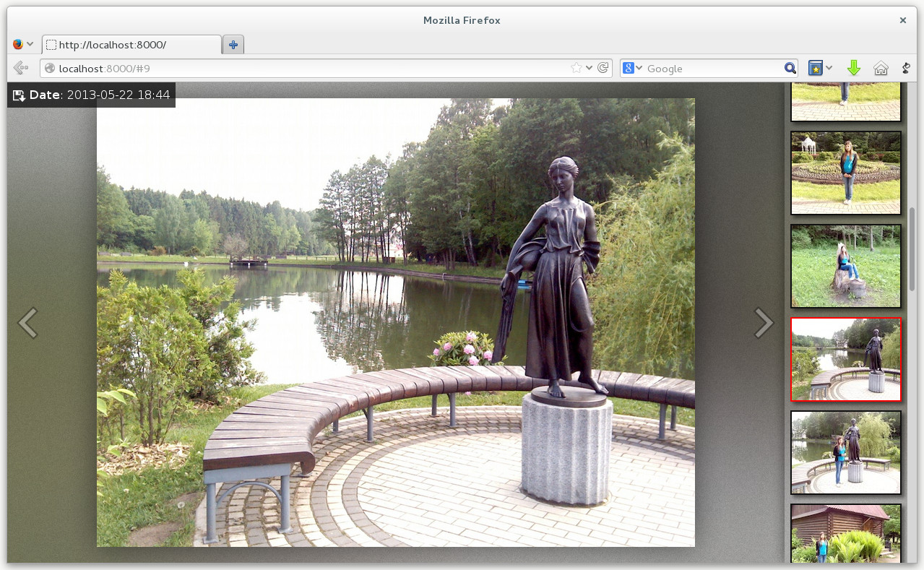The height and width of the screenshot is (570, 924).
Task: Go to the previous photo arrow
Action: [27, 323]
